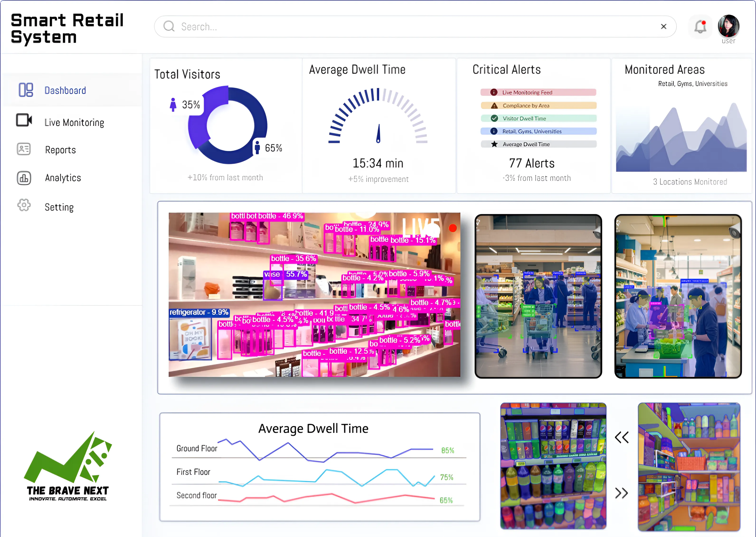The image size is (756, 537).
Task: Click the 85% Ground Floor value
Action: click(x=448, y=450)
